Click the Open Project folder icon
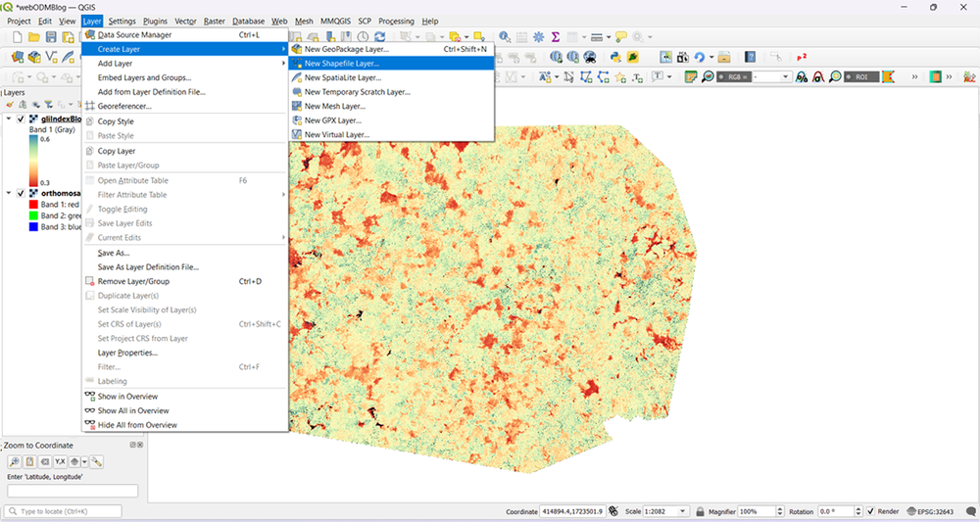The height and width of the screenshot is (522, 980). [x=34, y=37]
